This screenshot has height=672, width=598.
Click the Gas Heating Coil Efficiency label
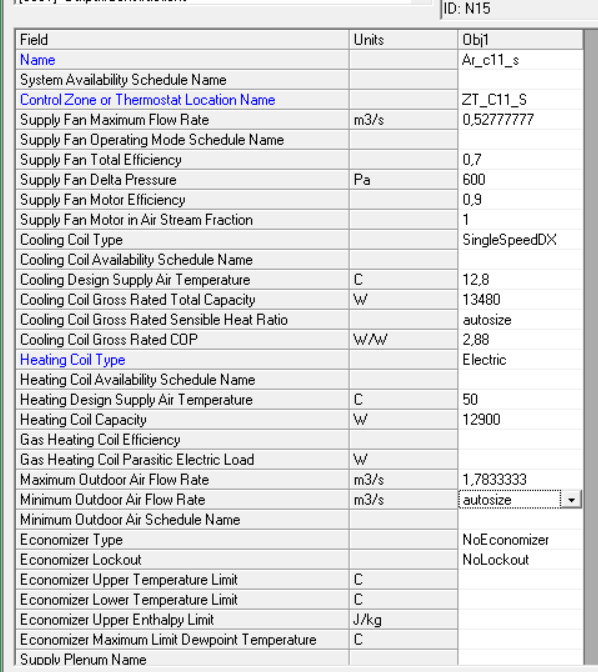coord(100,440)
